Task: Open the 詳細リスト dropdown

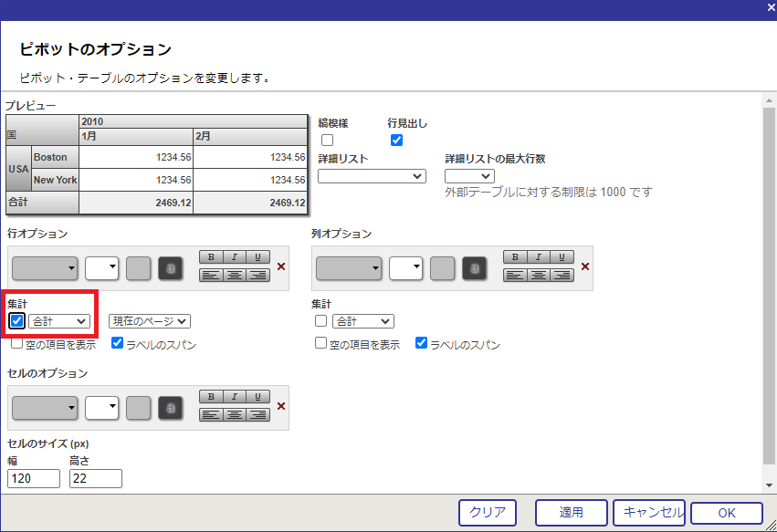Action: point(372,176)
